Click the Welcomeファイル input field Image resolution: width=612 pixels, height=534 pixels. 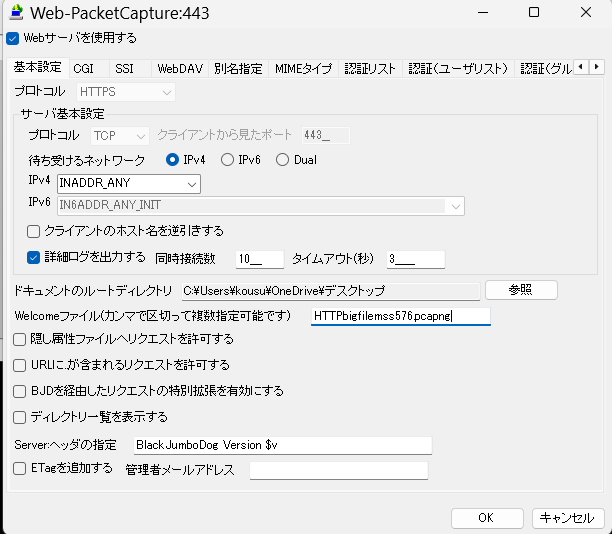pyautogui.click(x=400, y=316)
